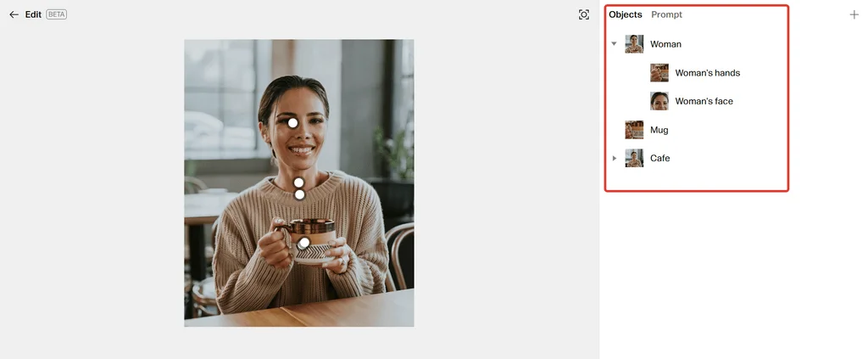This screenshot has width=868, height=359.
Task: Select the Woman's hands tree item
Action: click(x=708, y=73)
